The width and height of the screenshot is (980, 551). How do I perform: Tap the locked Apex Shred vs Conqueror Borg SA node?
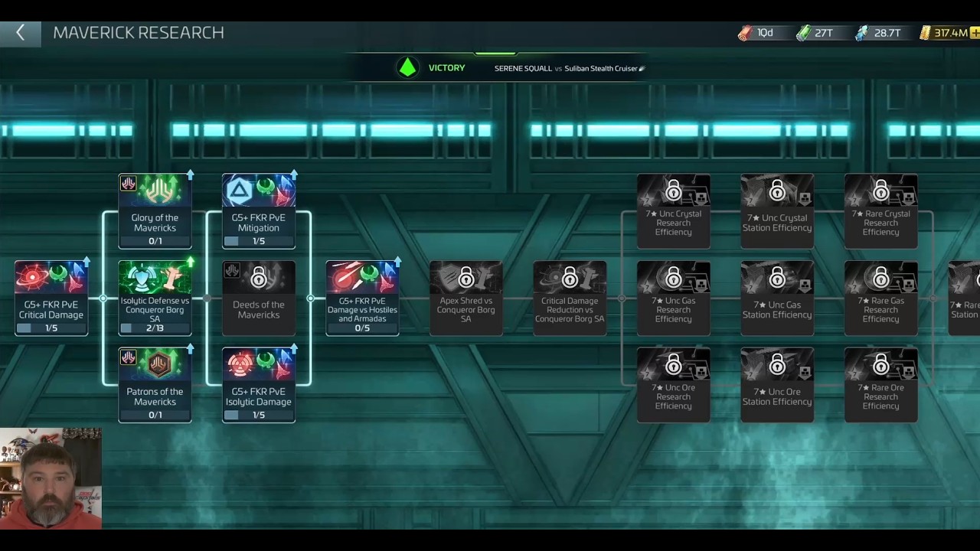466,298
